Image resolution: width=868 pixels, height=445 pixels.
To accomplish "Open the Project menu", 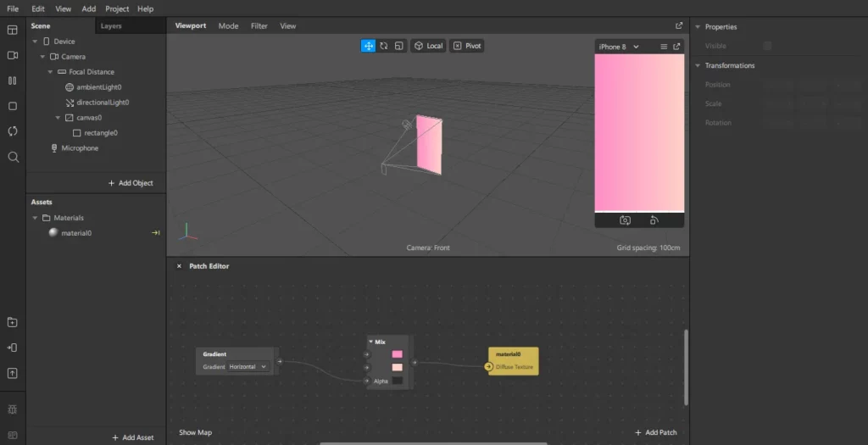I will pos(117,8).
